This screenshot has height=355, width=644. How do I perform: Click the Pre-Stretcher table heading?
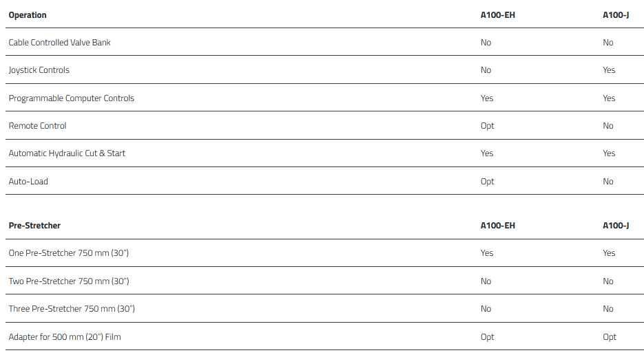34,226
